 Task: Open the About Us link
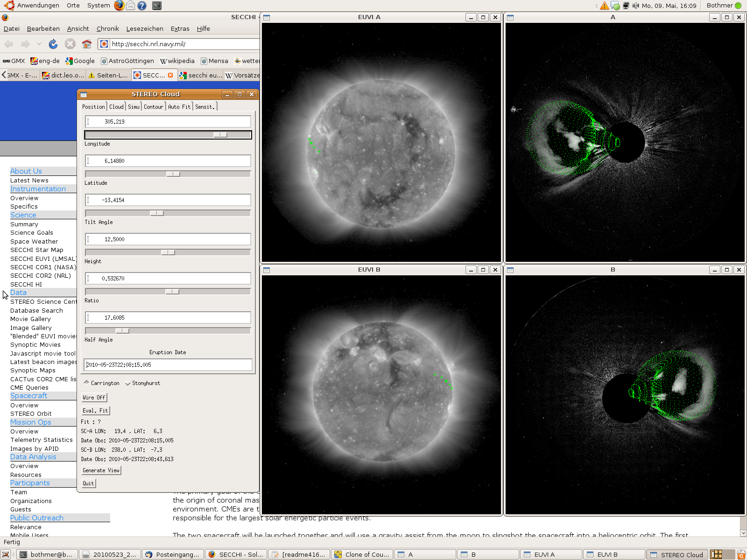pos(26,171)
